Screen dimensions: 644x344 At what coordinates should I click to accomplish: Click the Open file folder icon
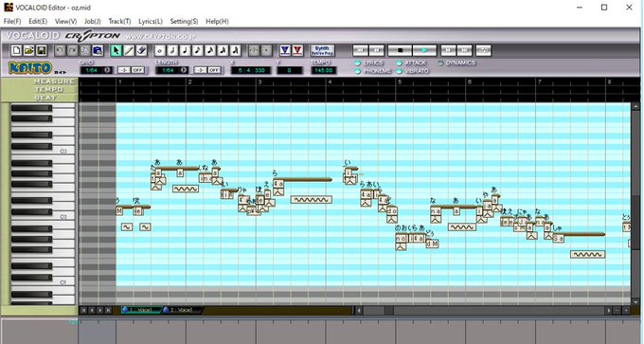(x=28, y=50)
